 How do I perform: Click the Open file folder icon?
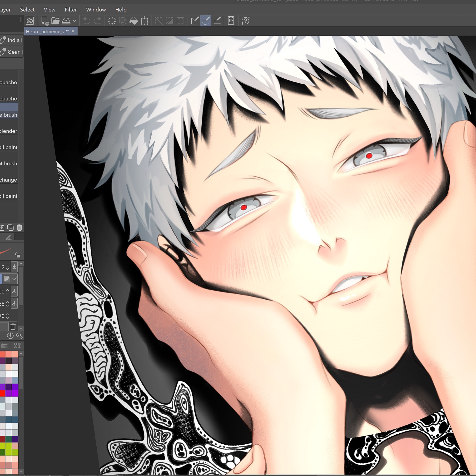pos(55,21)
